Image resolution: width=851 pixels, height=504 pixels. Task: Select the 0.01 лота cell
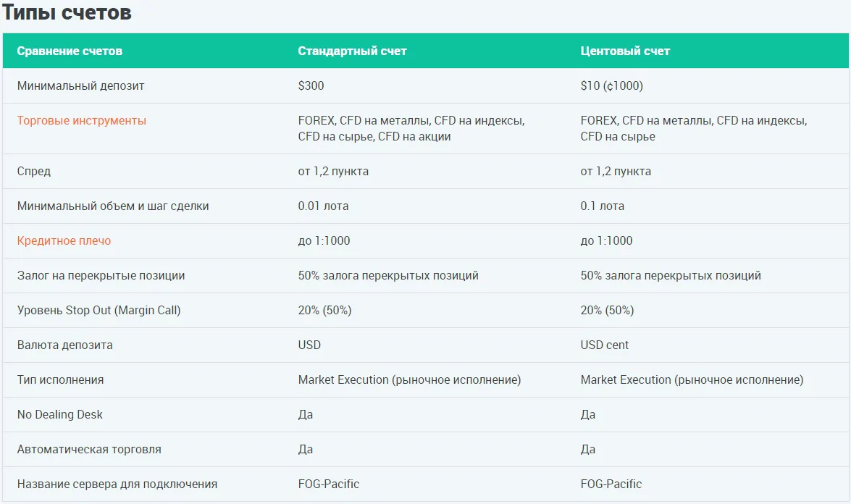[x=324, y=206]
